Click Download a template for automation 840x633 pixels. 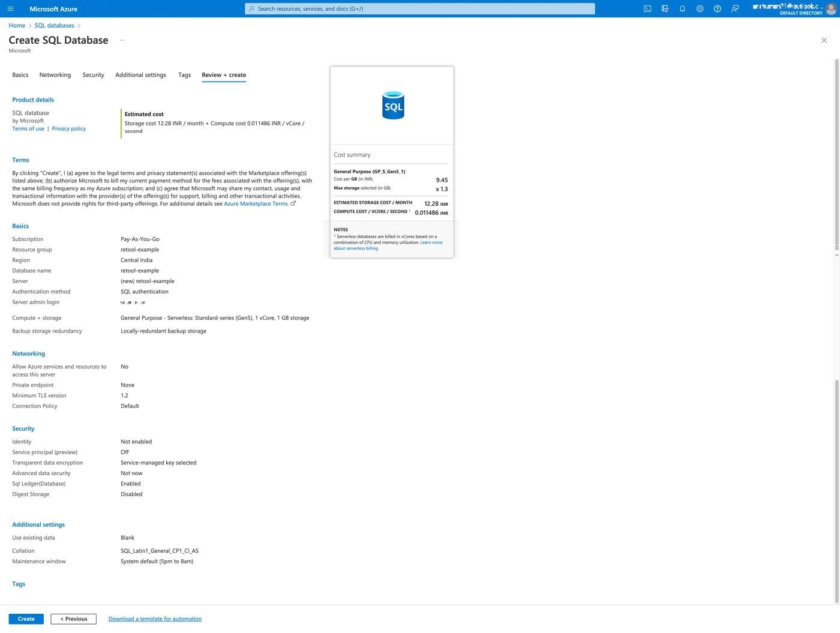[x=155, y=619]
